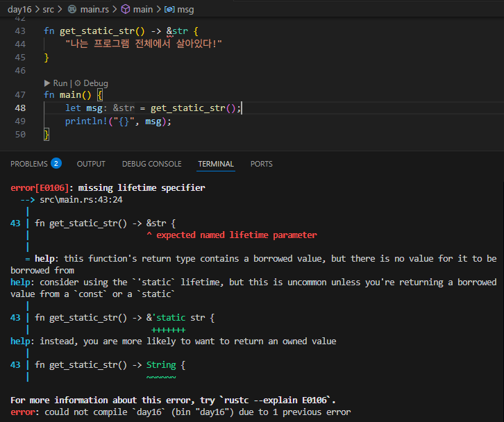504x422 pixels.
Task: Expand chevron after day16 breadcrumb
Action: 37,9
